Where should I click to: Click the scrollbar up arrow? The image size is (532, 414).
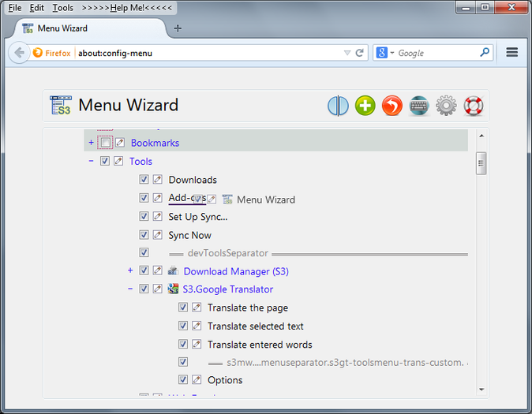click(481, 136)
